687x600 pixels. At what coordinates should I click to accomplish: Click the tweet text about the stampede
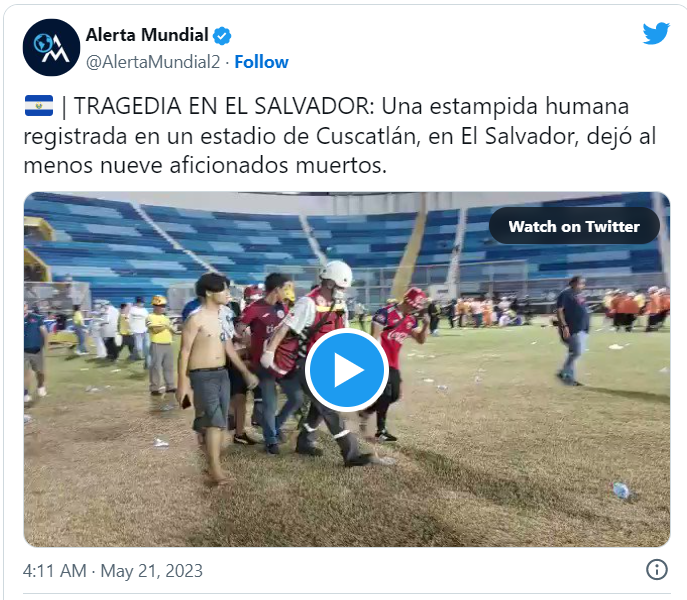point(340,136)
